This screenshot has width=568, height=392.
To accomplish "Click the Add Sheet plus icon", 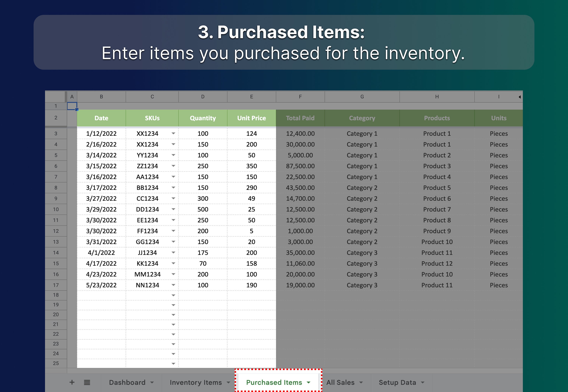I will pyautogui.click(x=72, y=382).
